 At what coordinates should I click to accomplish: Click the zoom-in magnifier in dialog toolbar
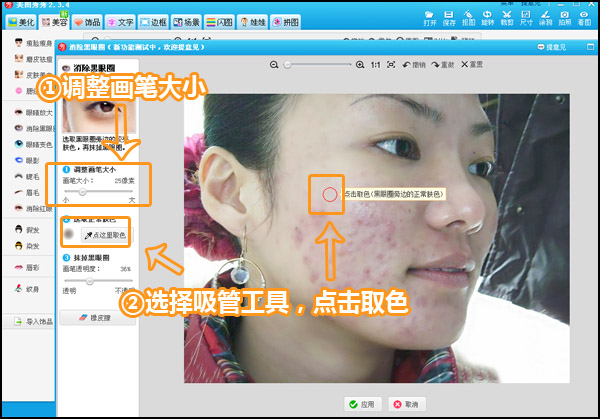360,65
